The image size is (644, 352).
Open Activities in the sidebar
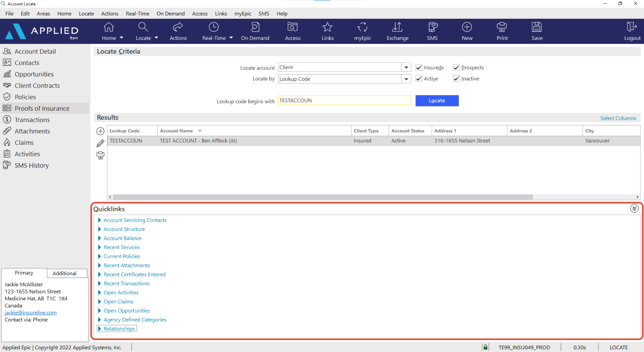point(27,154)
